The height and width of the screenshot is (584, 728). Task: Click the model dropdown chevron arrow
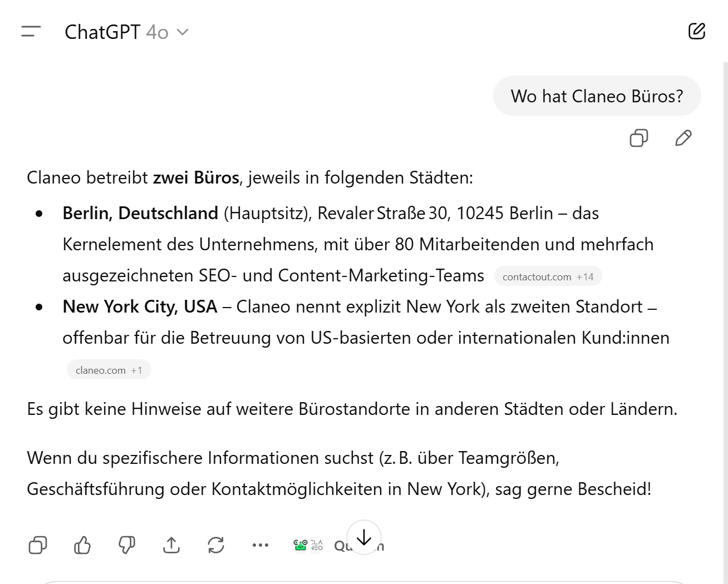click(x=183, y=32)
